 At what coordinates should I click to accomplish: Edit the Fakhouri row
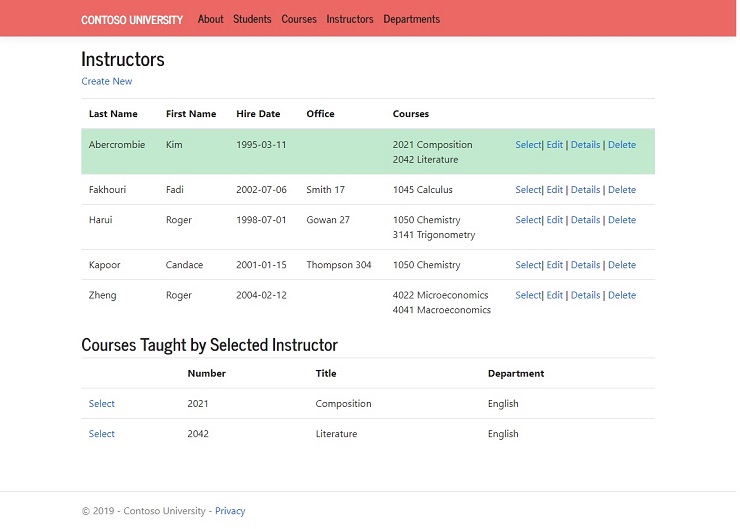(555, 190)
